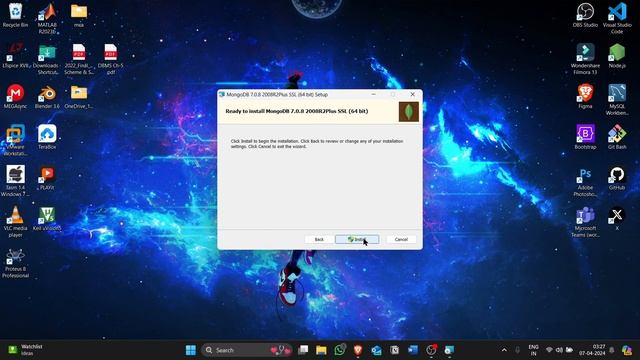The height and width of the screenshot is (360, 640).
Task: Select the VMware Workstation desktop shortcut
Action: click(x=16, y=140)
